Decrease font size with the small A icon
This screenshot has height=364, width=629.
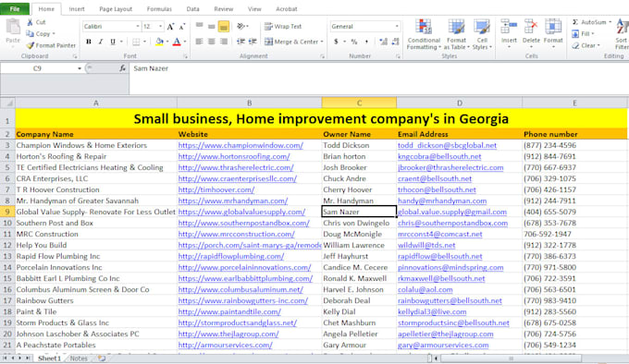click(x=181, y=27)
